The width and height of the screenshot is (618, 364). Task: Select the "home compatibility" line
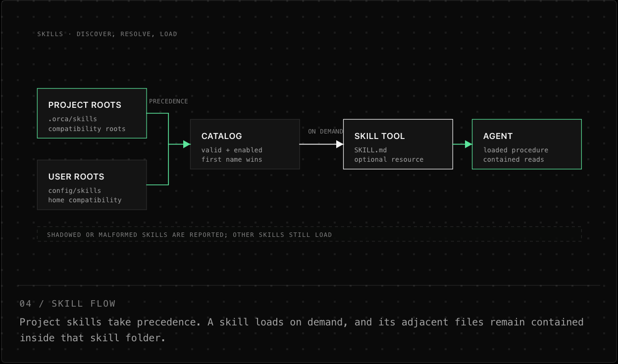[85, 200]
